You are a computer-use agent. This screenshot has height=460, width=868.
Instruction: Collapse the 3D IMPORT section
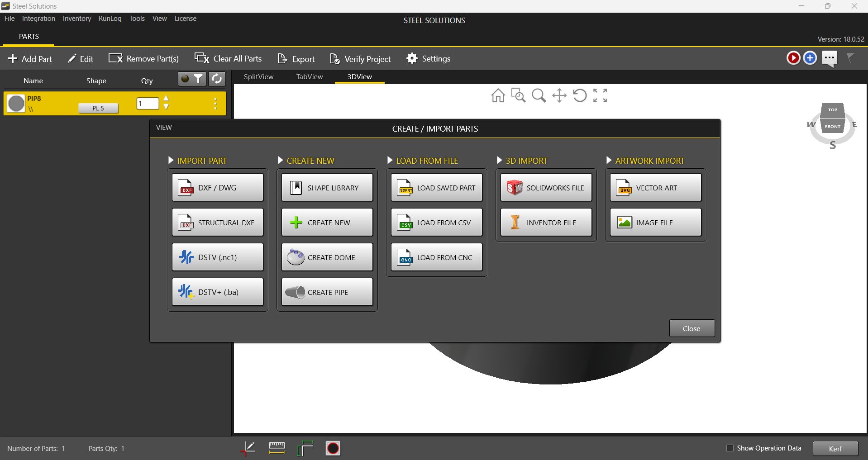[499, 160]
